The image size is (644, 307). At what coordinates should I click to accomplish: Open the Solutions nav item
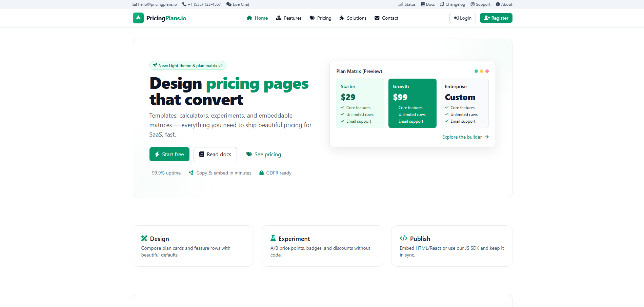pyautogui.click(x=353, y=18)
